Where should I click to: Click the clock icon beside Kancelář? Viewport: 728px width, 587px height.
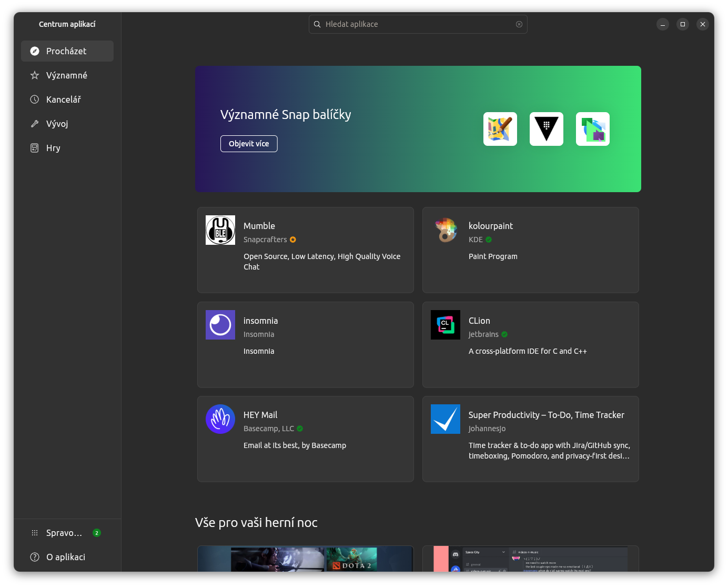pyautogui.click(x=35, y=100)
